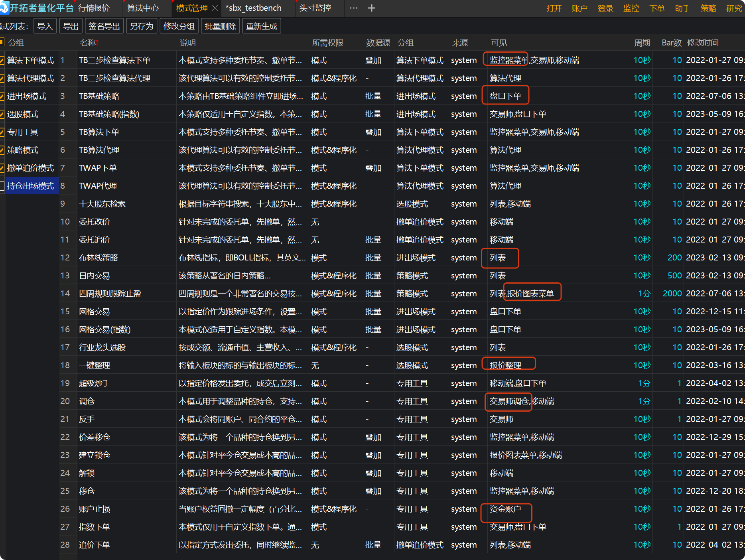The image size is (745, 560).
Task: Click the 开拓者量化平台 logo icon
Action: pos(4,8)
